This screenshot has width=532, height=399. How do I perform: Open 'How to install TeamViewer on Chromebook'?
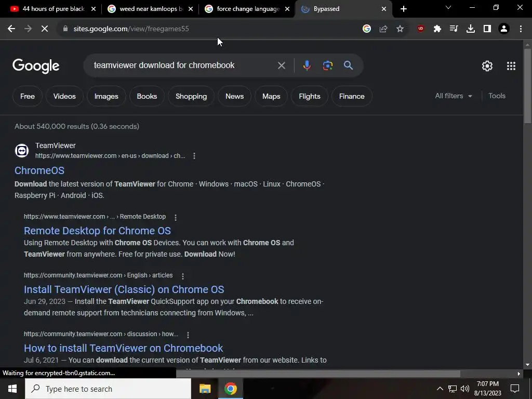124,348
